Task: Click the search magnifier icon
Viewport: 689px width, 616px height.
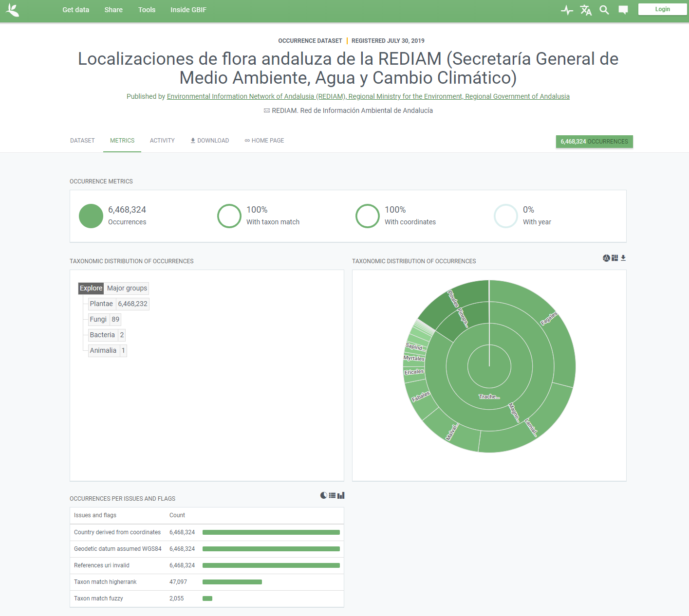Action: point(604,10)
